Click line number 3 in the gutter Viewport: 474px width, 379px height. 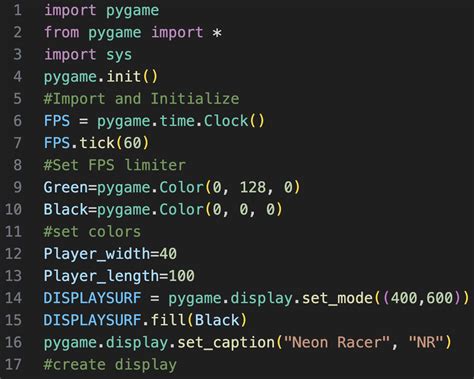pyautogui.click(x=18, y=54)
